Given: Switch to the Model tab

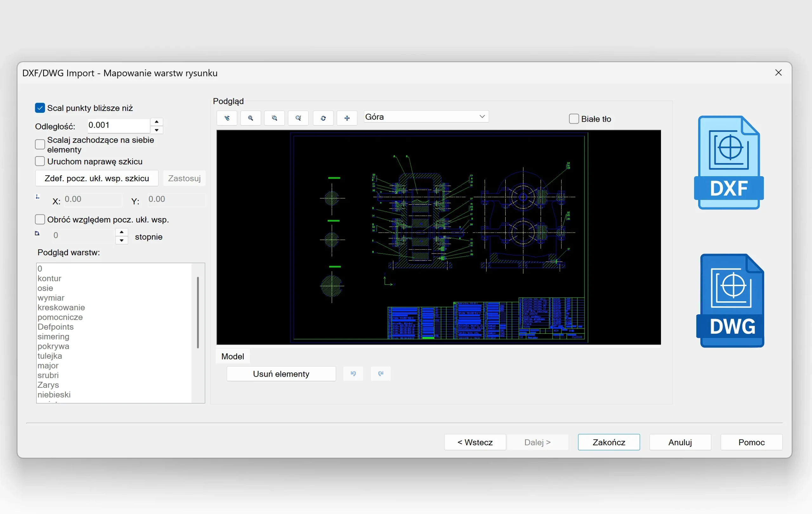Looking at the screenshot, I should coord(233,357).
